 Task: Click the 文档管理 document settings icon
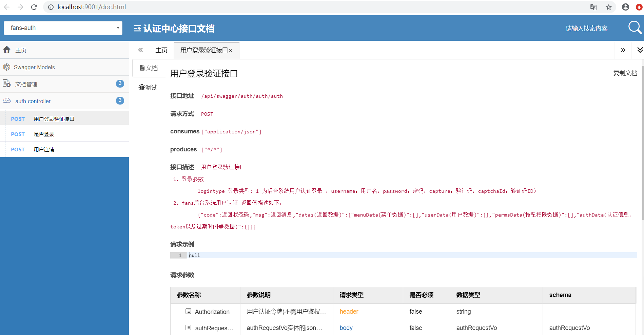tap(7, 83)
